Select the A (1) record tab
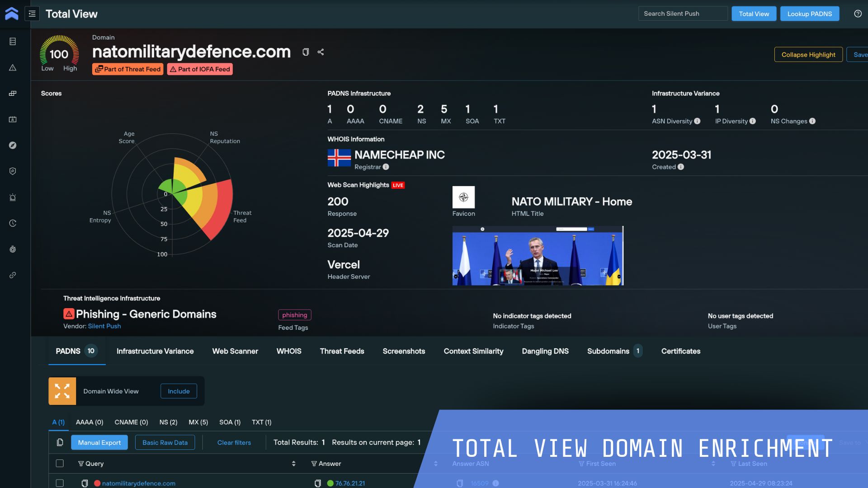The width and height of the screenshot is (868, 488). [58, 422]
